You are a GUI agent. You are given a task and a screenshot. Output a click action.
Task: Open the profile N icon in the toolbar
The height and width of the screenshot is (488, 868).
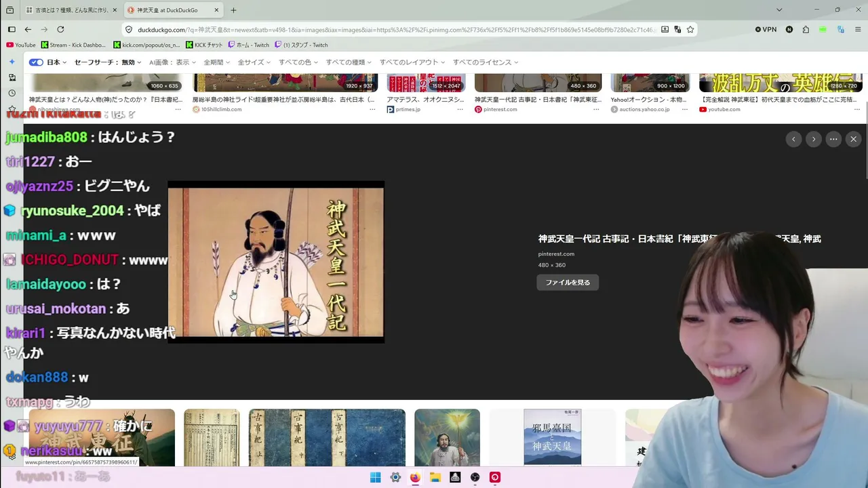click(789, 30)
